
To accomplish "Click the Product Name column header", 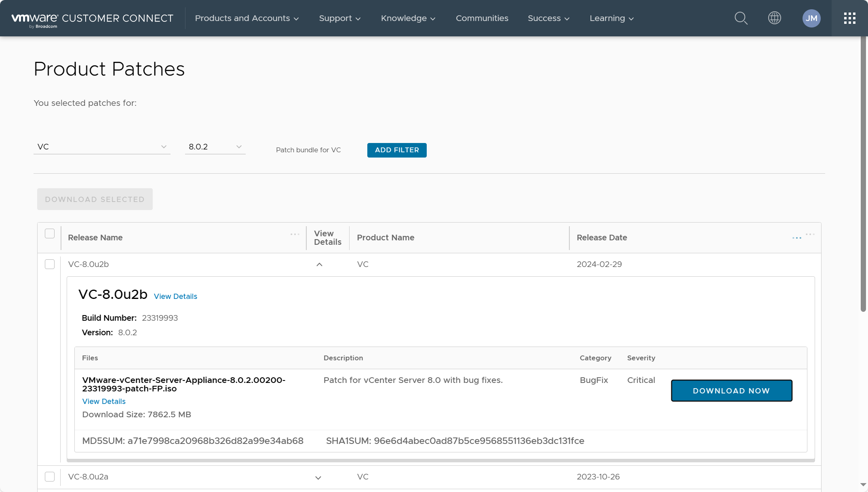I will [386, 238].
